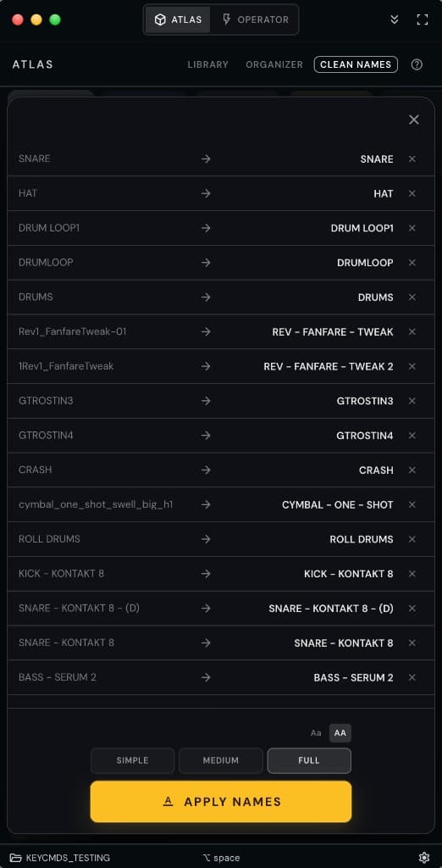Expand the double chevron down menu
The width and height of the screenshot is (442, 868).
(x=395, y=19)
